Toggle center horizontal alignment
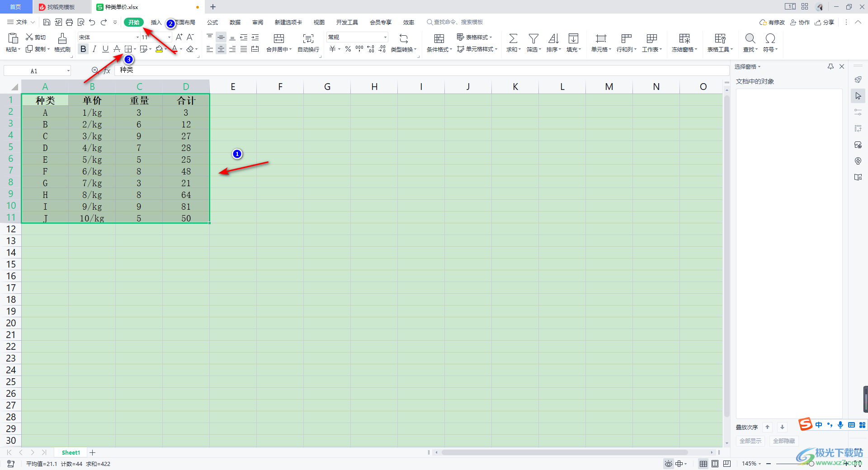Image resolution: width=868 pixels, height=470 pixels. click(x=221, y=49)
